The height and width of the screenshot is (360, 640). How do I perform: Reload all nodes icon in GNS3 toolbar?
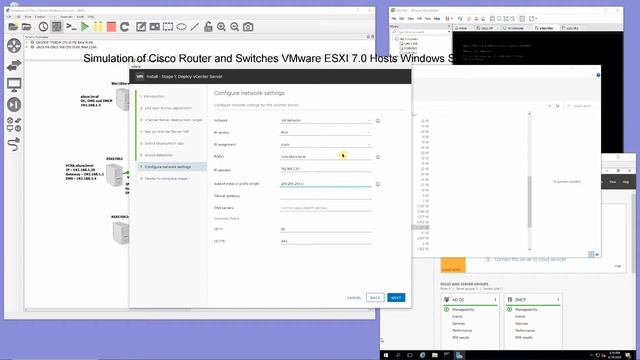point(125,27)
